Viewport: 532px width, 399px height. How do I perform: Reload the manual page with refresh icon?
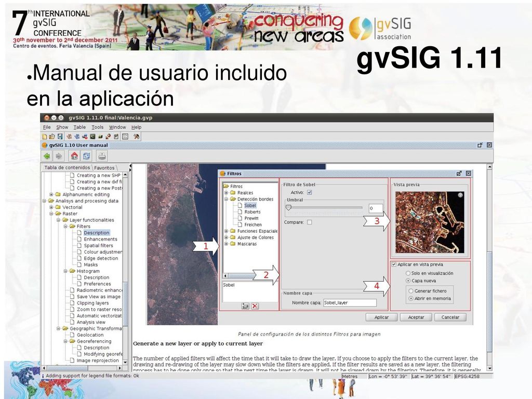pyautogui.click(x=87, y=156)
